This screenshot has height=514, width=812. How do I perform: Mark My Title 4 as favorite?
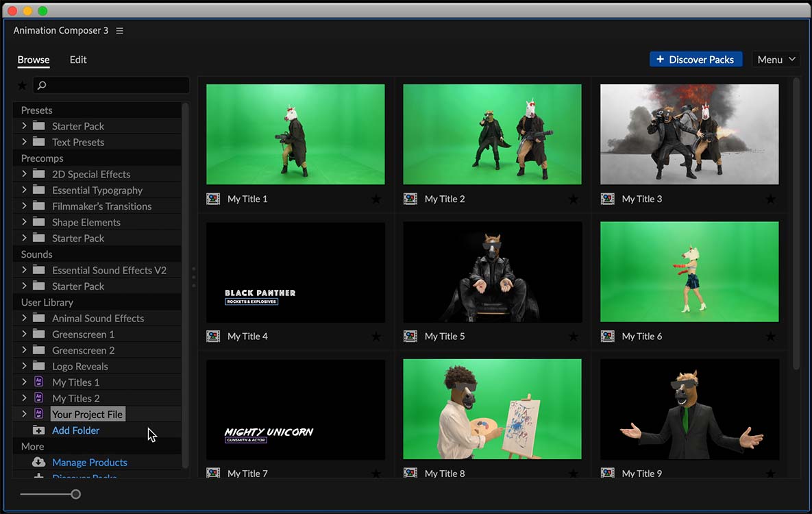click(376, 336)
